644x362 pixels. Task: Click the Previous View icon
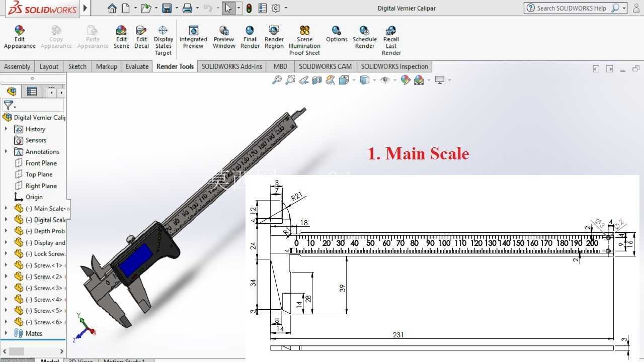tap(303, 80)
